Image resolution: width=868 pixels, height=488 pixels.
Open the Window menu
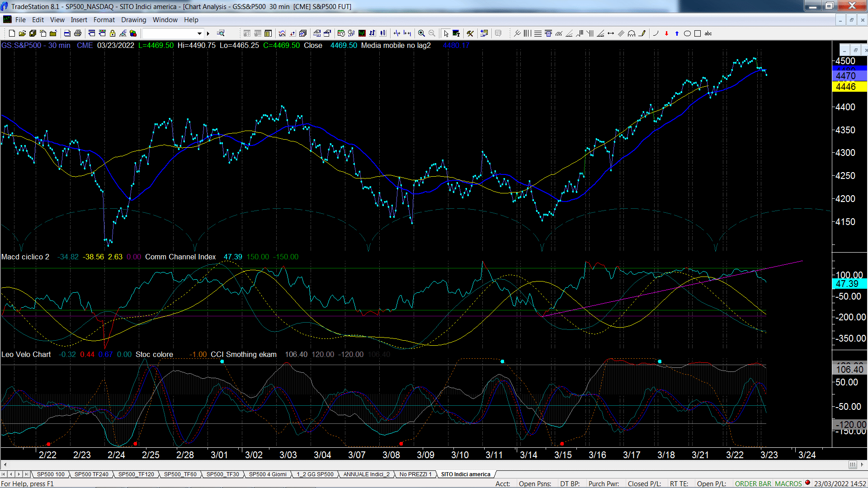pyautogui.click(x=165, y=20)
